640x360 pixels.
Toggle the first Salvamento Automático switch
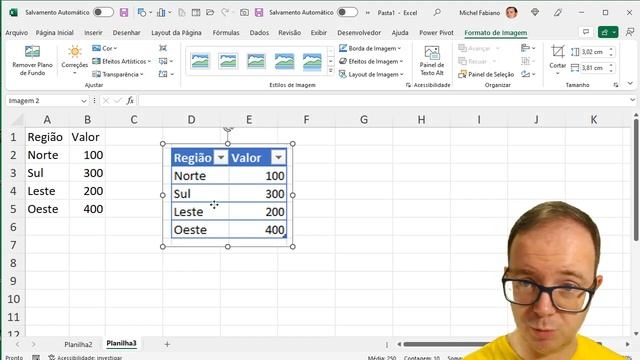[103, 12]
